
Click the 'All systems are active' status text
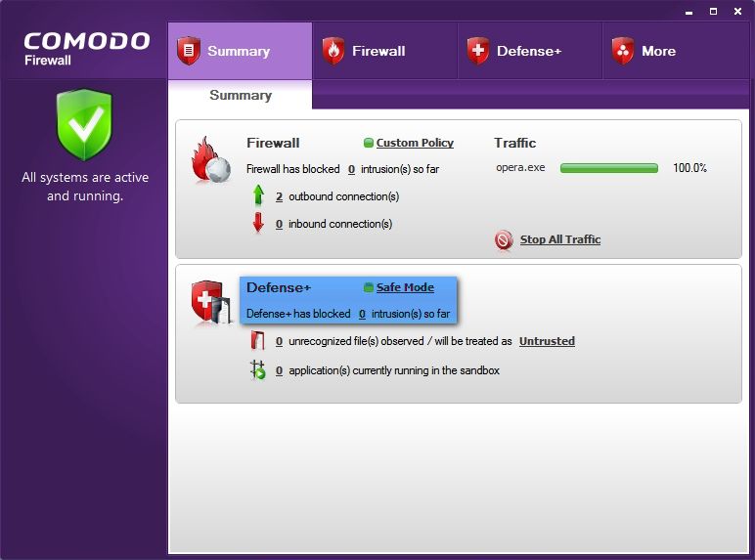85,187
